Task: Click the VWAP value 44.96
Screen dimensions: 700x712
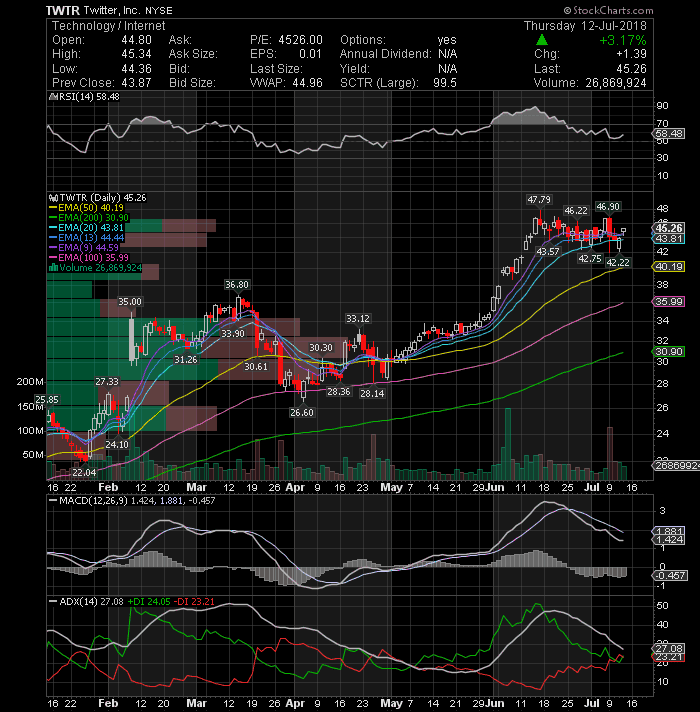Action: (307, 83)
